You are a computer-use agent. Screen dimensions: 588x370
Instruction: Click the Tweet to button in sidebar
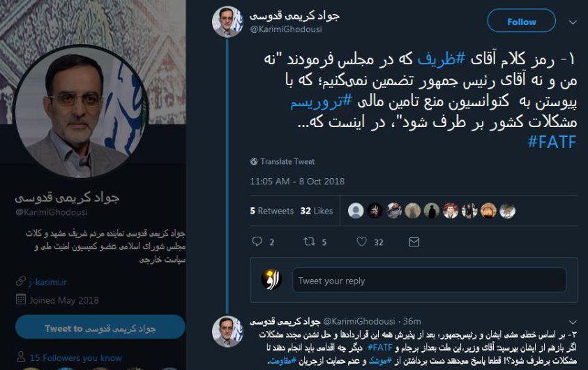[x=100, y=328]
